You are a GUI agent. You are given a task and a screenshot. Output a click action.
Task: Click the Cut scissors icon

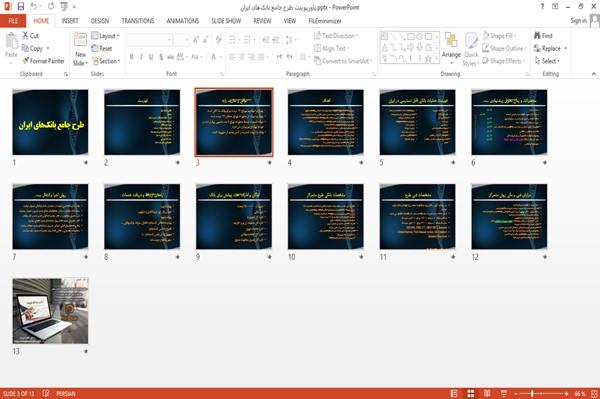(x=26, y=36)
